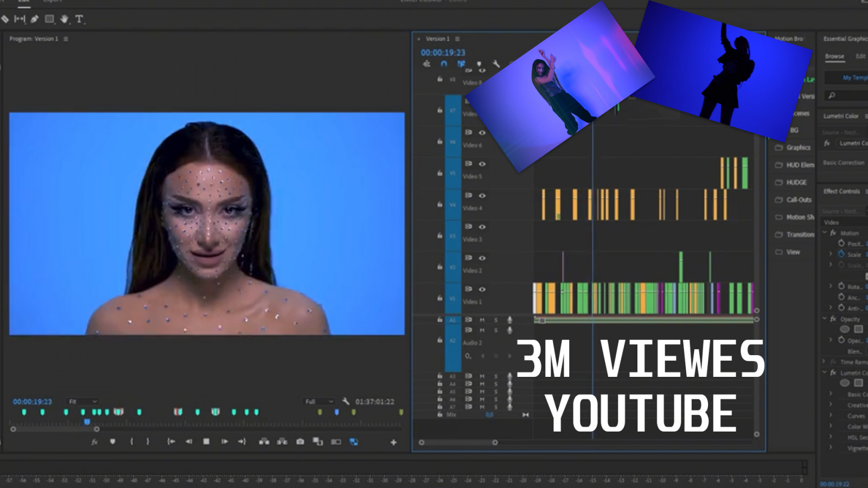Add a marker in the Program monitor

click(x=112, y=441)
